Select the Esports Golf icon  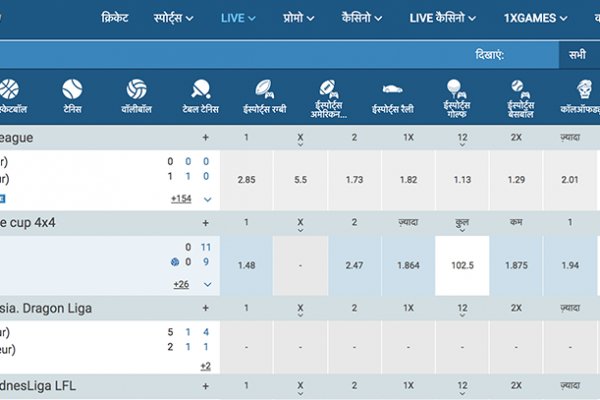pos(455,88)
